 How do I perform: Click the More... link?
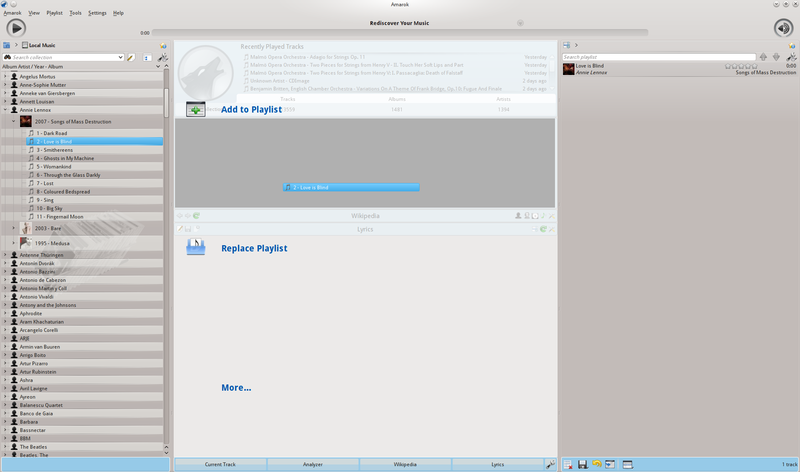pyautogui.click(x=236, y=388)
